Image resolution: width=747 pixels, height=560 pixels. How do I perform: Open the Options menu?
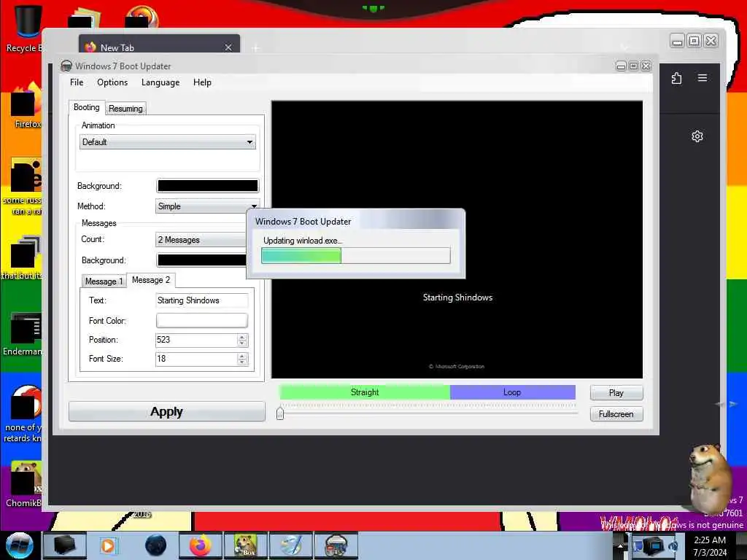tap(112, 82)
